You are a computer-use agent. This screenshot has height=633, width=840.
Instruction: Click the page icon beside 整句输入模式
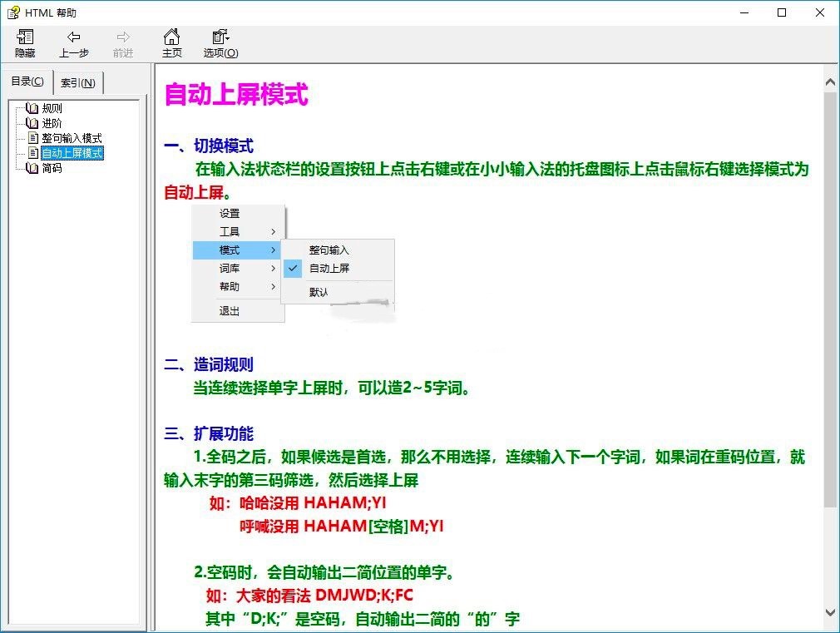33,138
